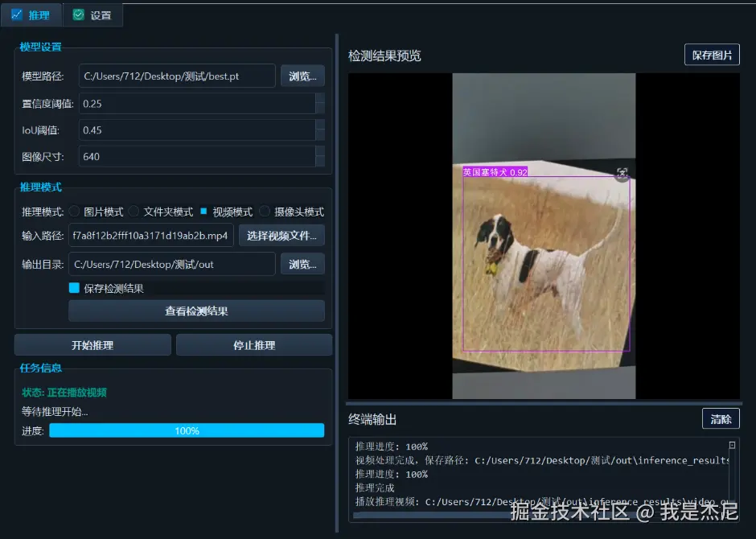Click 清除 to clear terminal output
This screenshot has width=756, height=539.
pyautogui.click(x=721, y=418)
